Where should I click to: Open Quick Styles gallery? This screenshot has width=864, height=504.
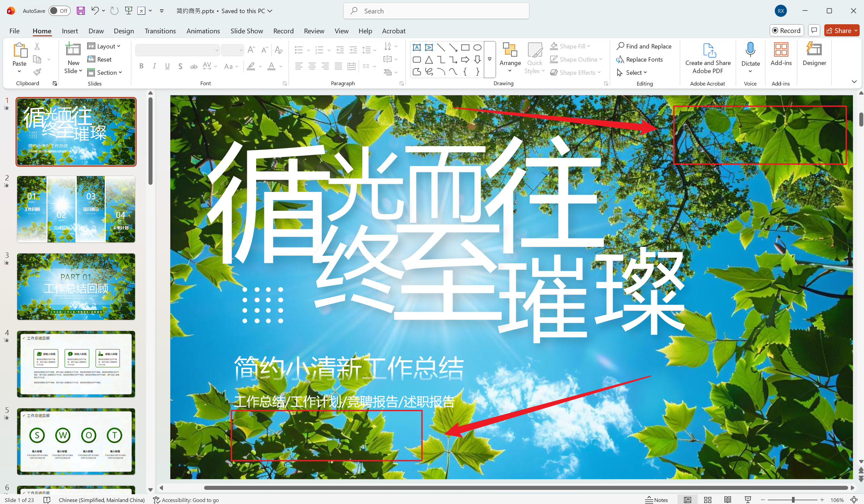coord(534,58)
